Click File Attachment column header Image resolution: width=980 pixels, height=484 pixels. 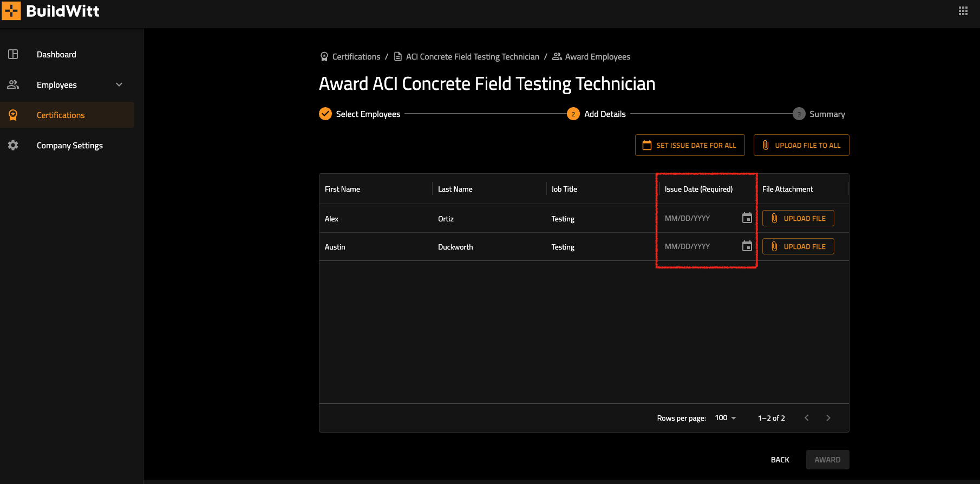point(787,189)
